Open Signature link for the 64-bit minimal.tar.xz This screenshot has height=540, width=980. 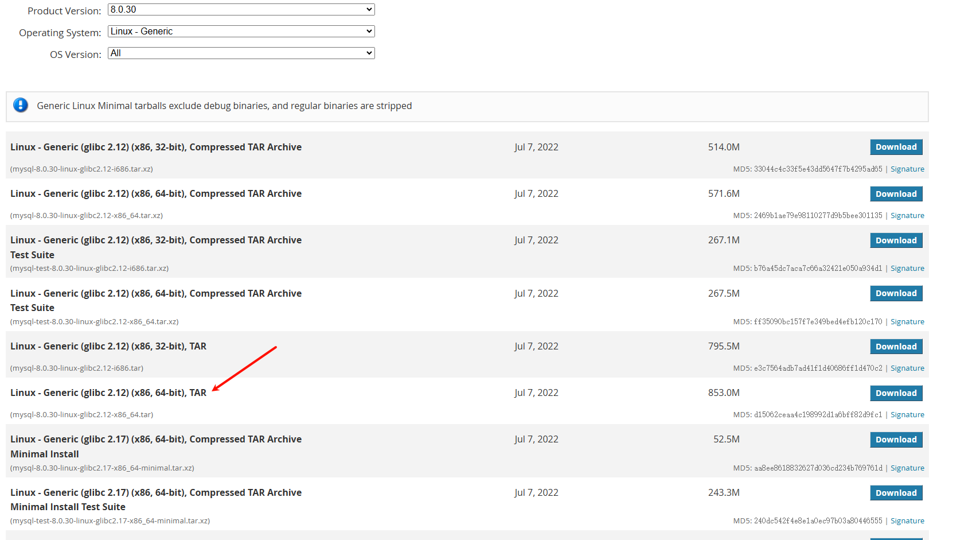[x=907, y=468]
